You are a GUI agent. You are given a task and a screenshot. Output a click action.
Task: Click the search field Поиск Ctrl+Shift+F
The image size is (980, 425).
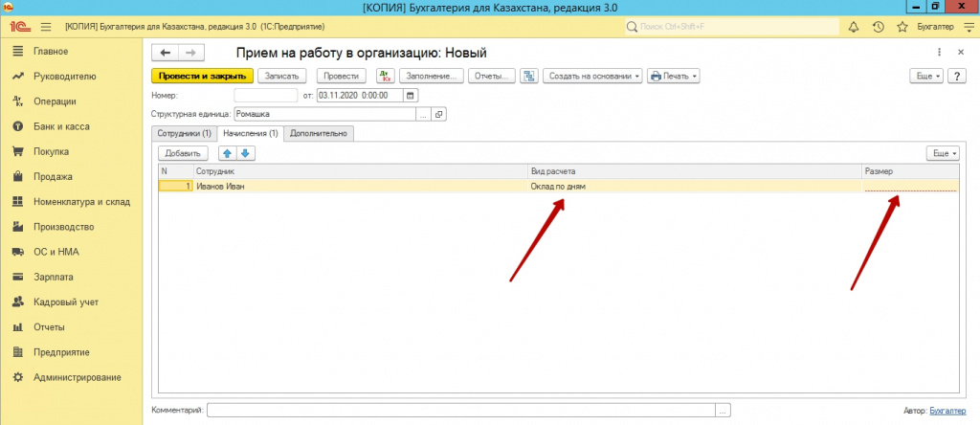(732, 27)
